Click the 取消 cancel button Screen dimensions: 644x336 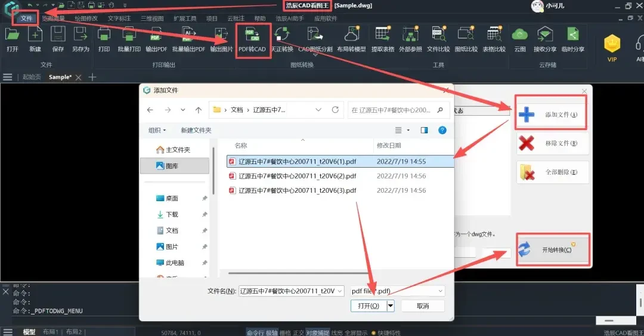423,306
